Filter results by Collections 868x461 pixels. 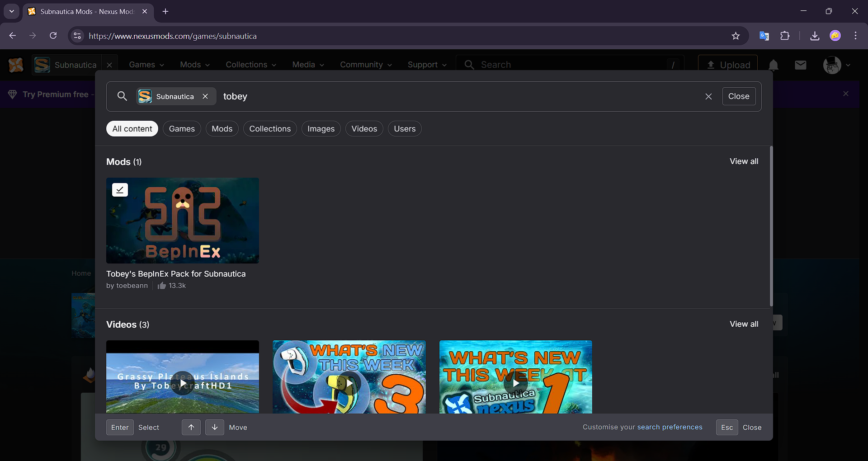point(270,129)
